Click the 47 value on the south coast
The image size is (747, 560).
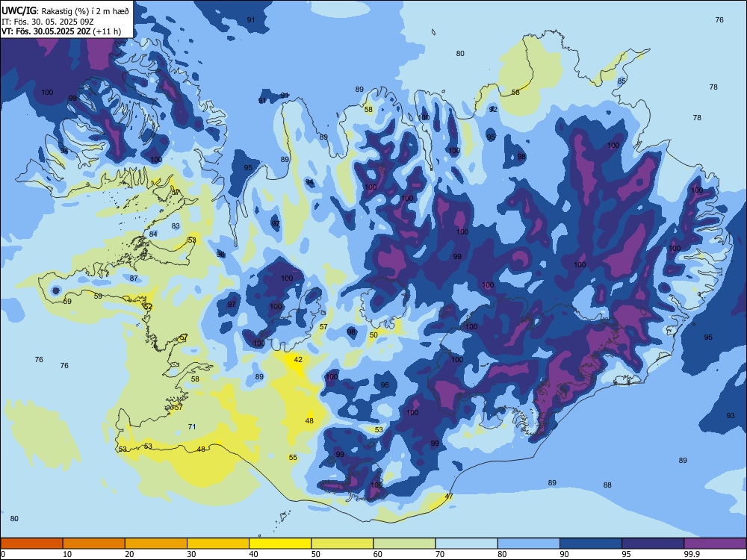[x=449, y=497]
